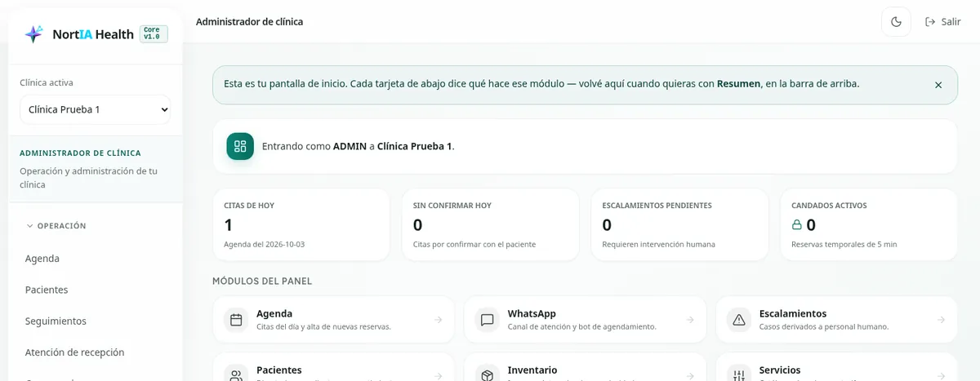Open Seguimientos in the sidebar

(96, 321)
